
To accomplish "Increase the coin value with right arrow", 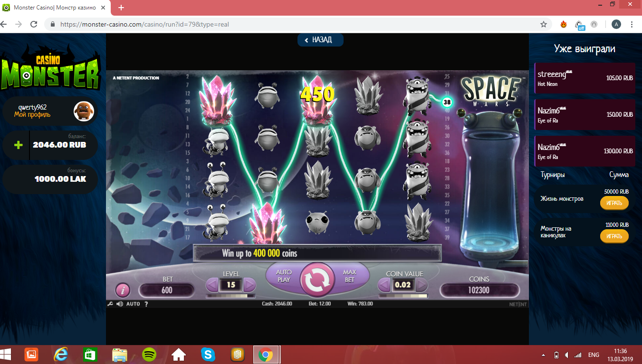I will click(x=422, y=285).
